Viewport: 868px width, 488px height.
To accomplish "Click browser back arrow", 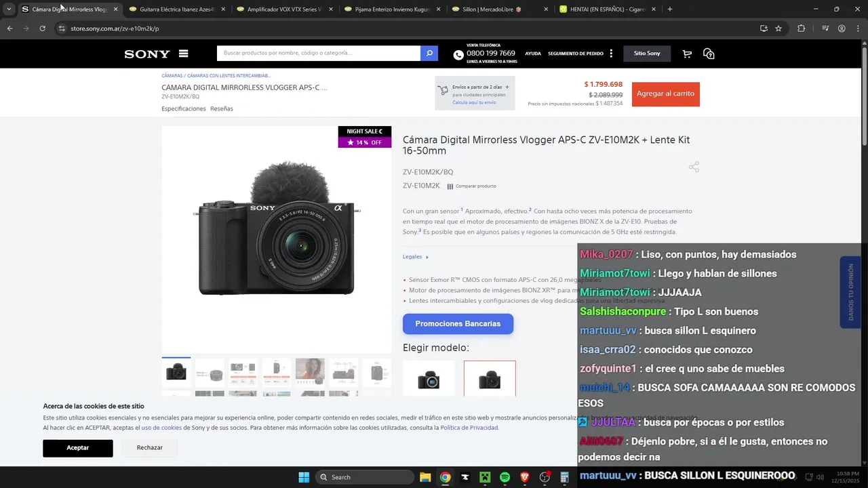I will (9, 28).
